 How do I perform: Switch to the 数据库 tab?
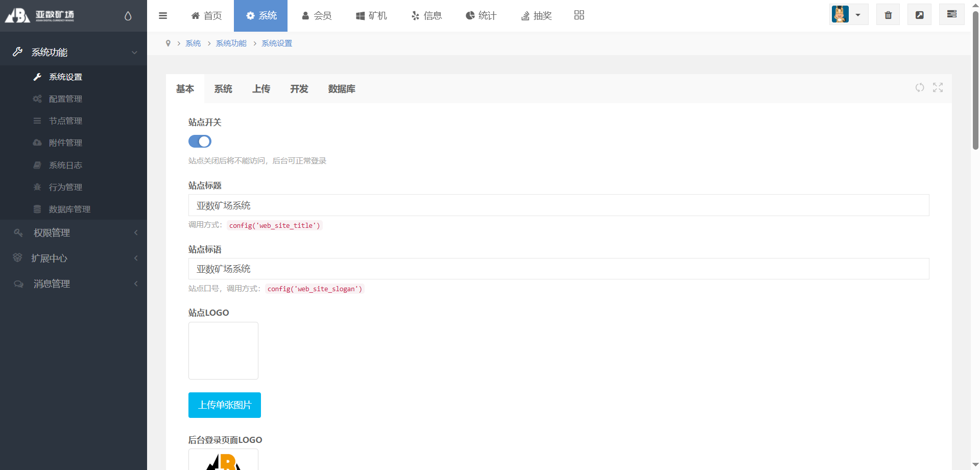pos(342,89)
